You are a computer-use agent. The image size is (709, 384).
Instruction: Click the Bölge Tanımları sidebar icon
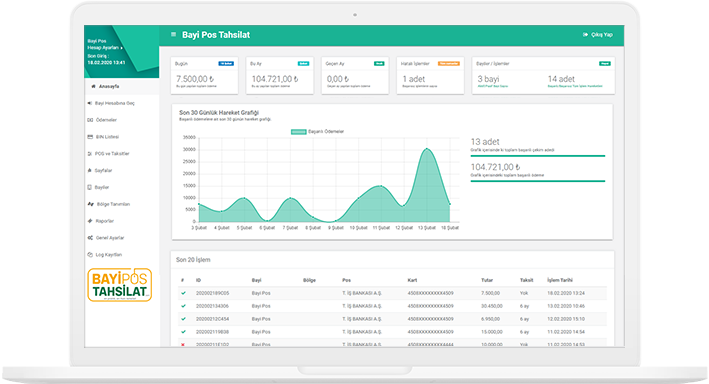point(90,204)
